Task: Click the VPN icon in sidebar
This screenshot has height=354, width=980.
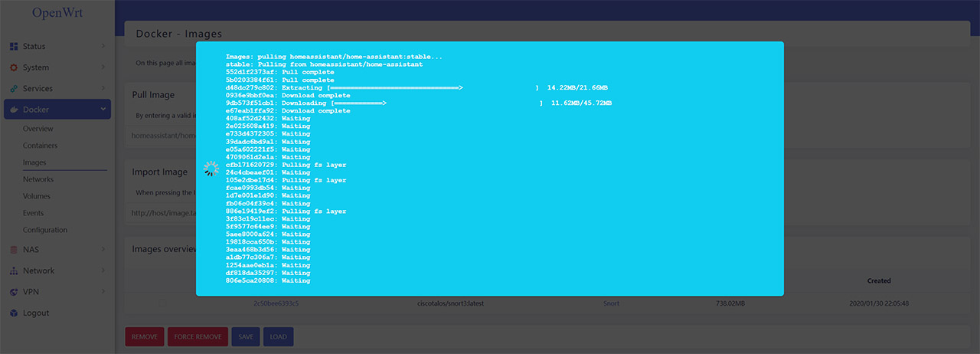Action: pos(14,292)
